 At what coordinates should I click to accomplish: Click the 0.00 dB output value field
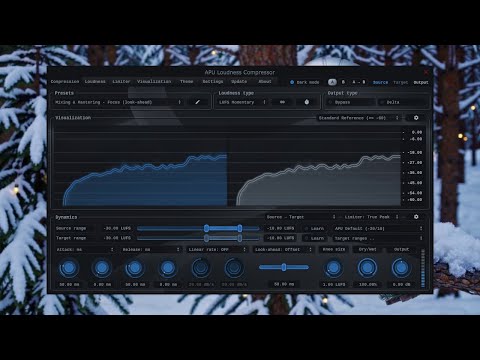[x=401, y=285]
